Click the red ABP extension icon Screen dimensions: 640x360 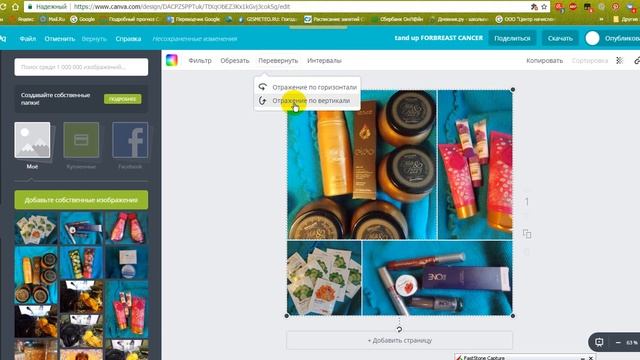pos(573,7)
